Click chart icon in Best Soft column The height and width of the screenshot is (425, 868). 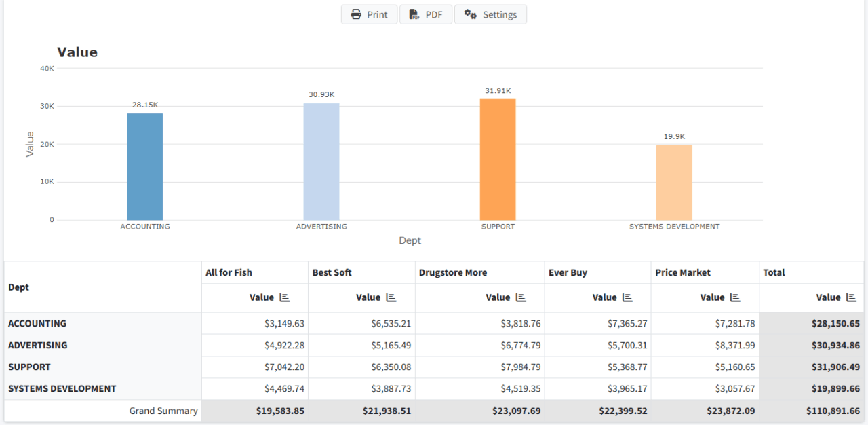[391, 297]
